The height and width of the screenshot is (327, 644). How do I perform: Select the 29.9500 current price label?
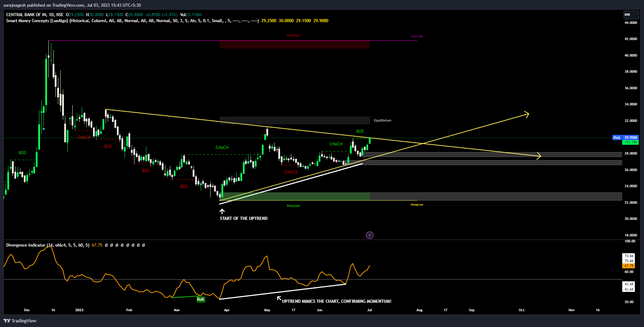coord(630,138)
